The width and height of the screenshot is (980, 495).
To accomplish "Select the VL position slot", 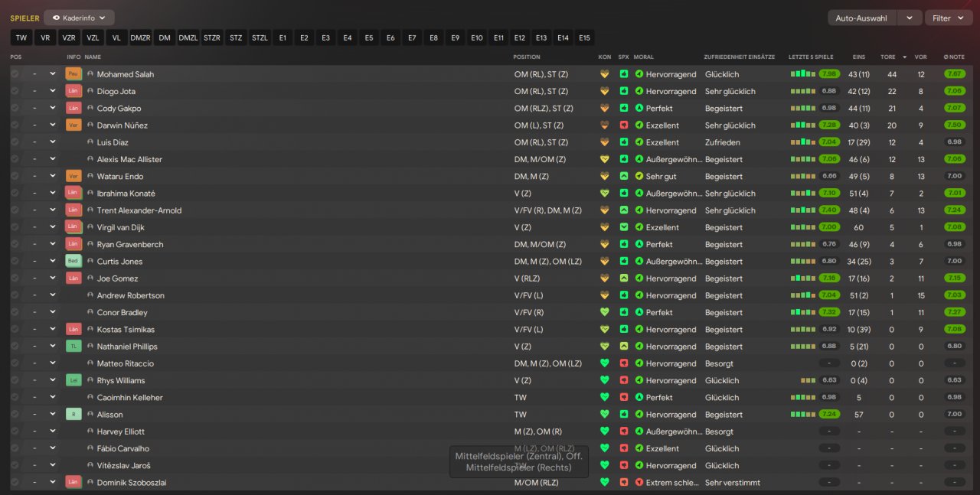I will tap(116, 37).
